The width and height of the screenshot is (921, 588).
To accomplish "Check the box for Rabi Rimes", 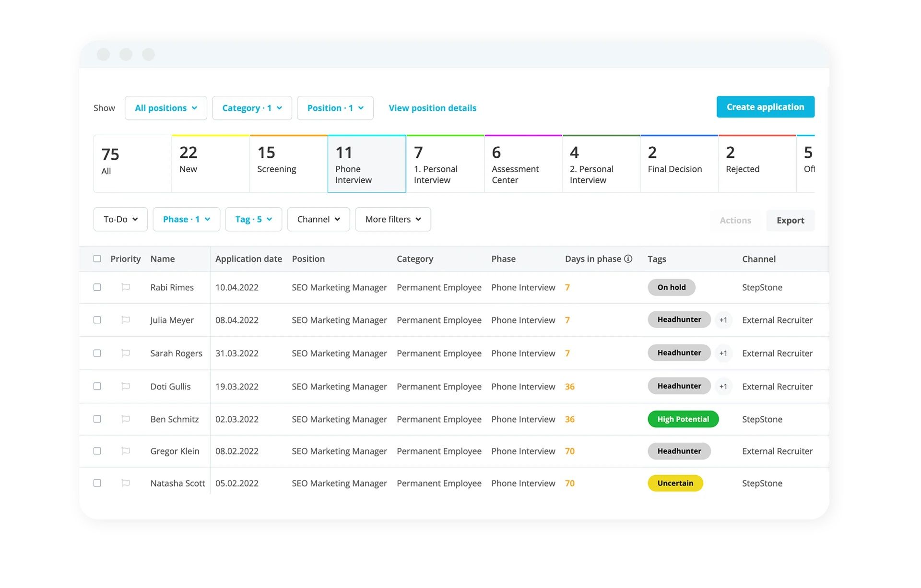I will click(97, 287).
